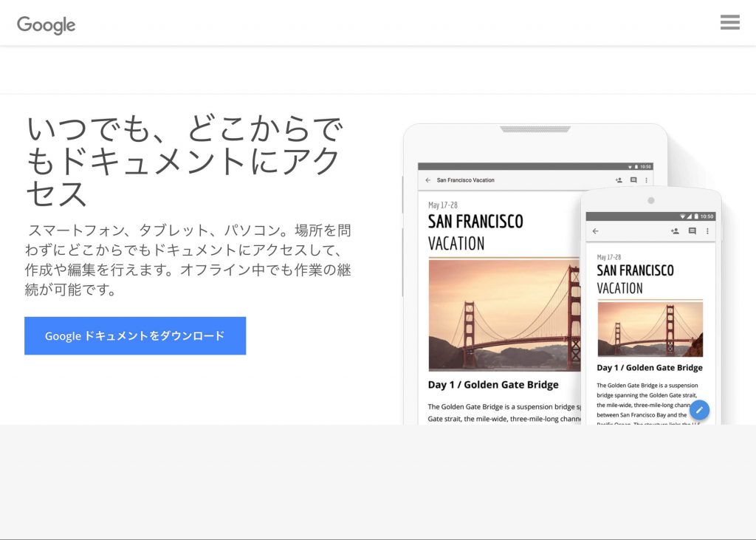The height and width of the screenshot is (540, 756).
Task: Click the 'San Francisco Vacation' title in tablet toolbar
Action: 465,180
